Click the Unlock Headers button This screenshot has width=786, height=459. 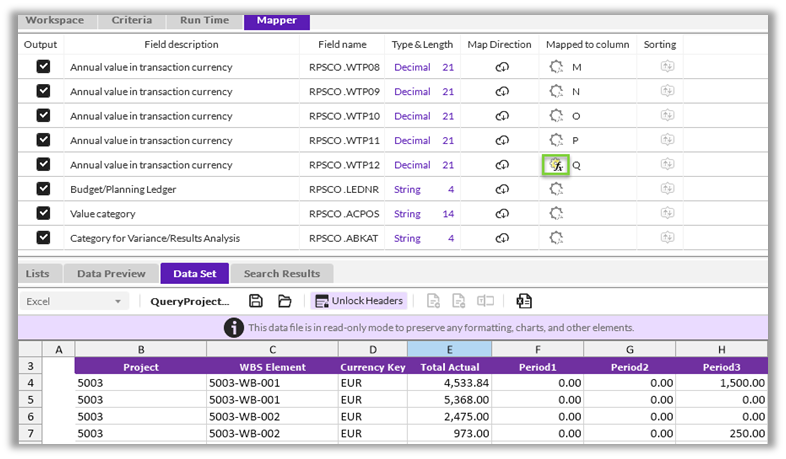[x=358, y=301]
